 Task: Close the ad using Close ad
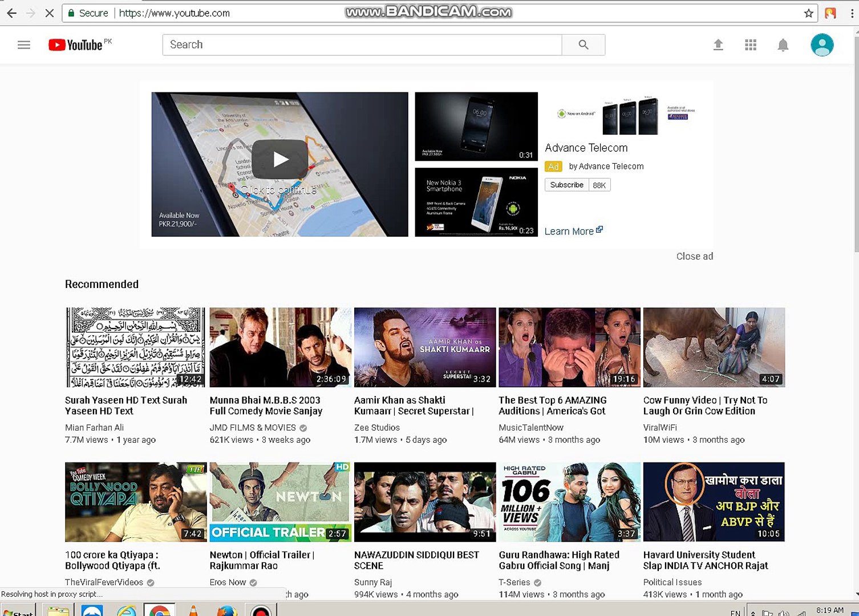coord(695,256)
